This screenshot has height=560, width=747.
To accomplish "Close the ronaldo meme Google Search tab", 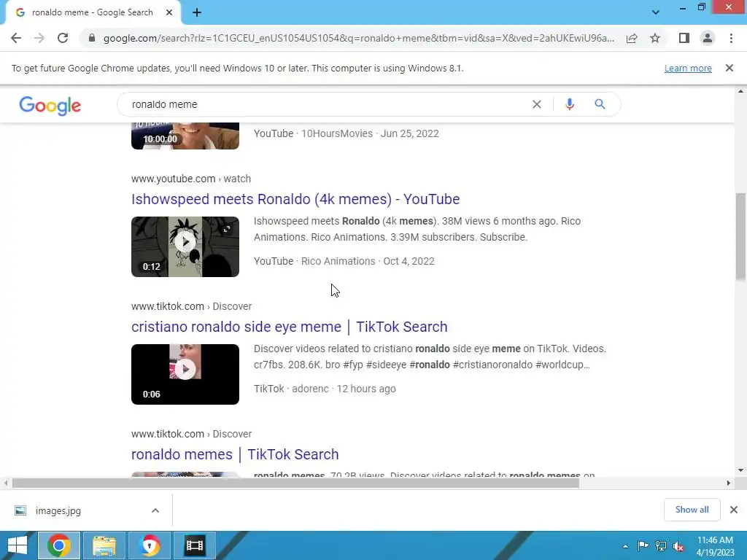I will [169, 13].
